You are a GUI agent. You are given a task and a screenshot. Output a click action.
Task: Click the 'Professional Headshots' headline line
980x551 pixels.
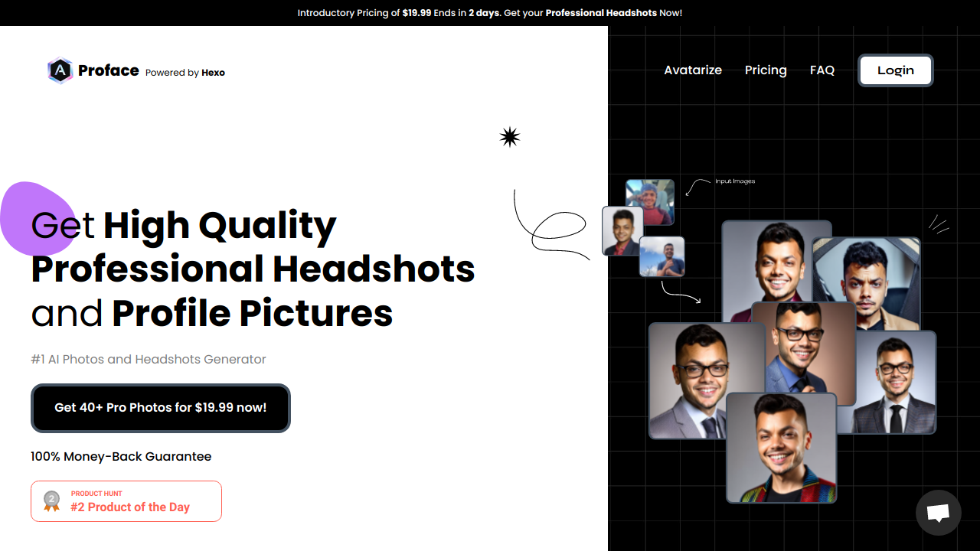click(253, 269)
